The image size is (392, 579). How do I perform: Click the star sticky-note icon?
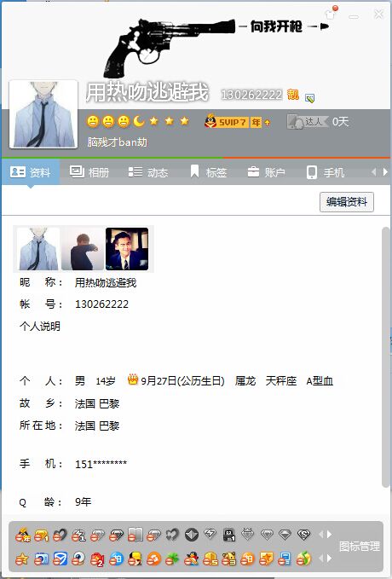266,559
